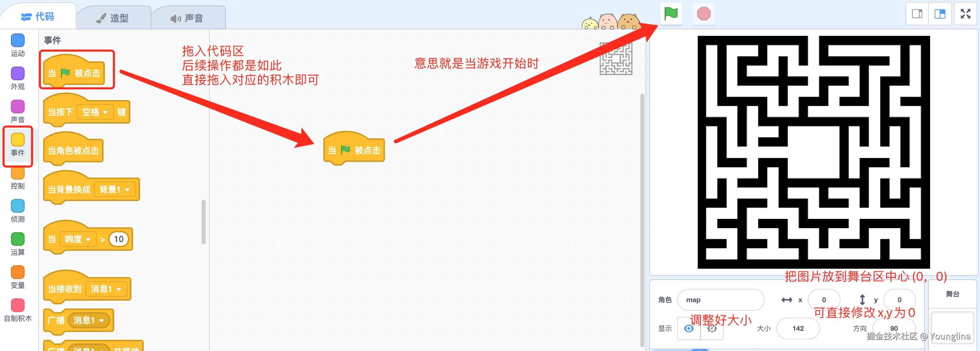Enter full screen stage mode

[x=965, y=14]
